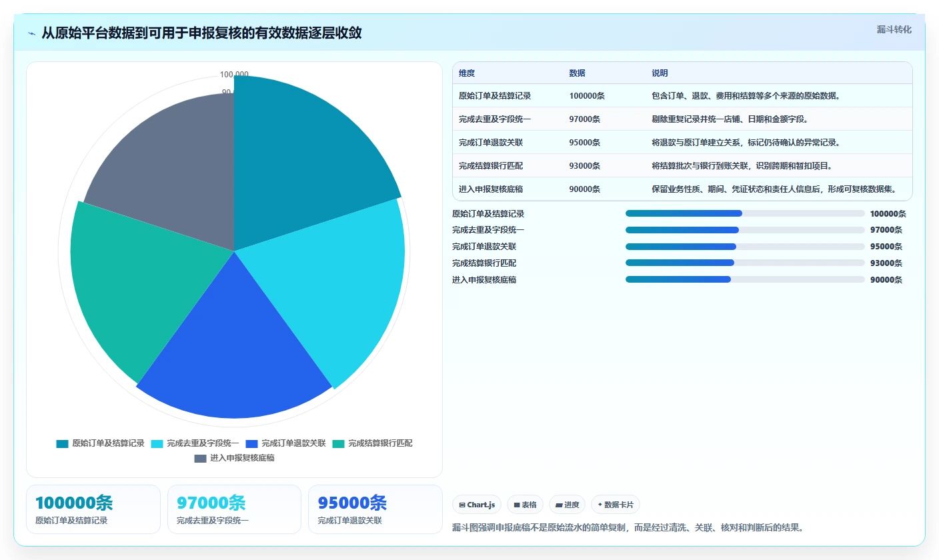
Task: Click the 90000条 value in the table
Action: click(585, 189)
